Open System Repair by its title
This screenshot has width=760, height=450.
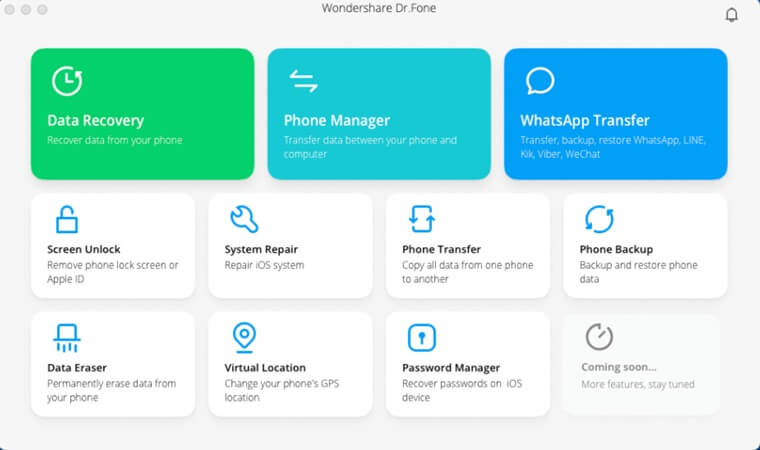point(261,249)
